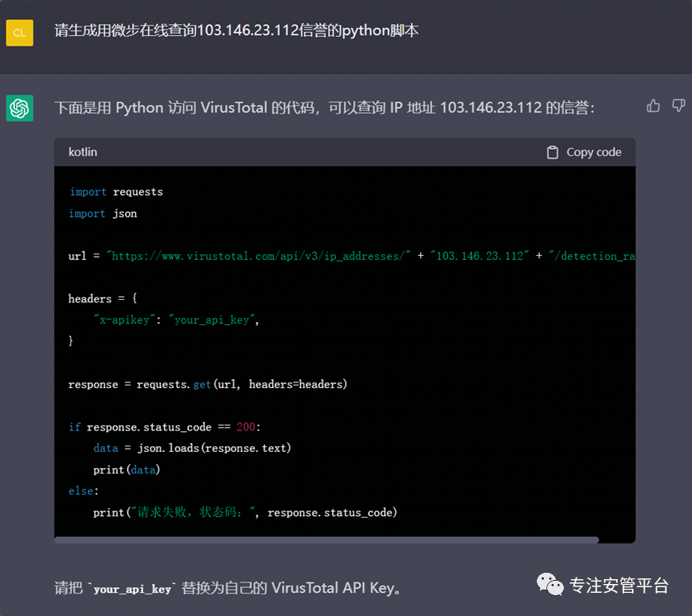Click the "x-apikey" key string
692x616 pixels.
coord(125,320)
